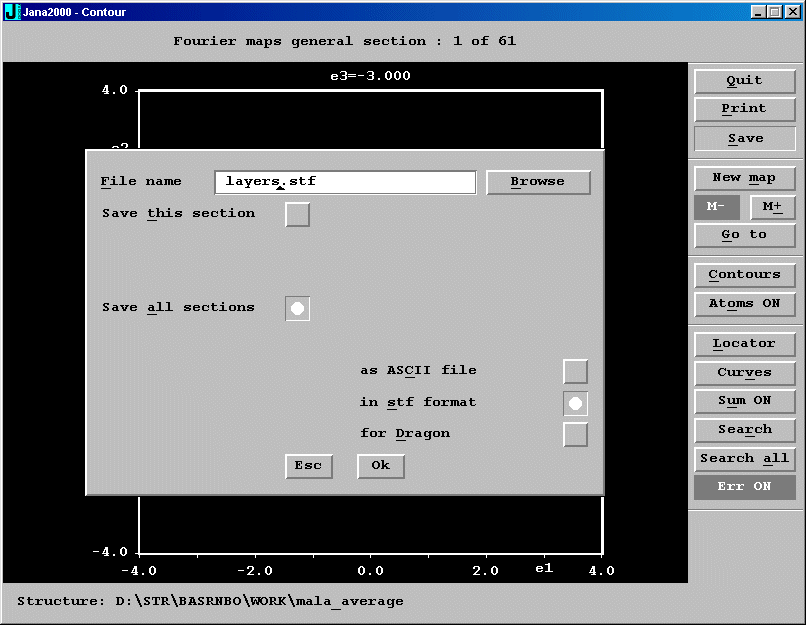This screenshot has width=806, height=625.
Task: Open the Curves tool
Action: [x=744, y=373]
